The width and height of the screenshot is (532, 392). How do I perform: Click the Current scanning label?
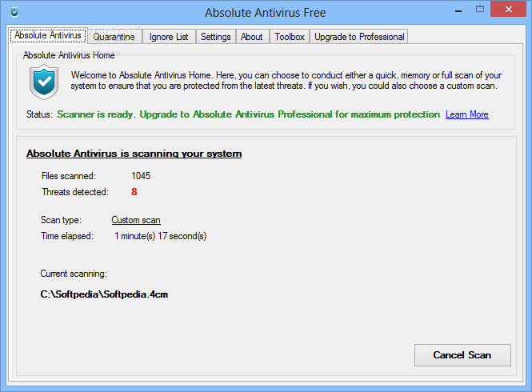coord(74,274)
